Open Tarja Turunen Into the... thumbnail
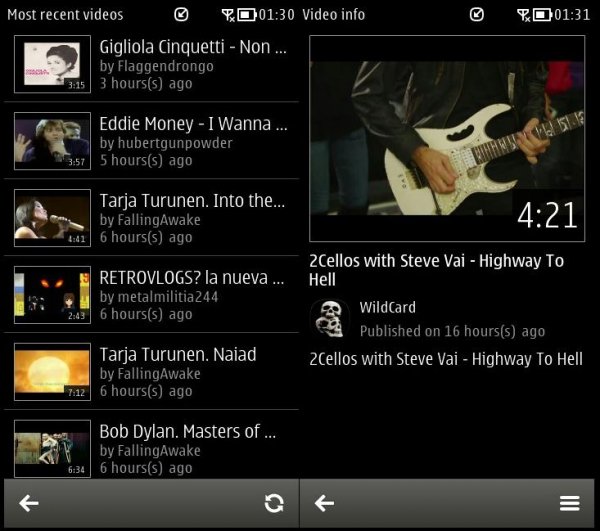 click(52, 218)
